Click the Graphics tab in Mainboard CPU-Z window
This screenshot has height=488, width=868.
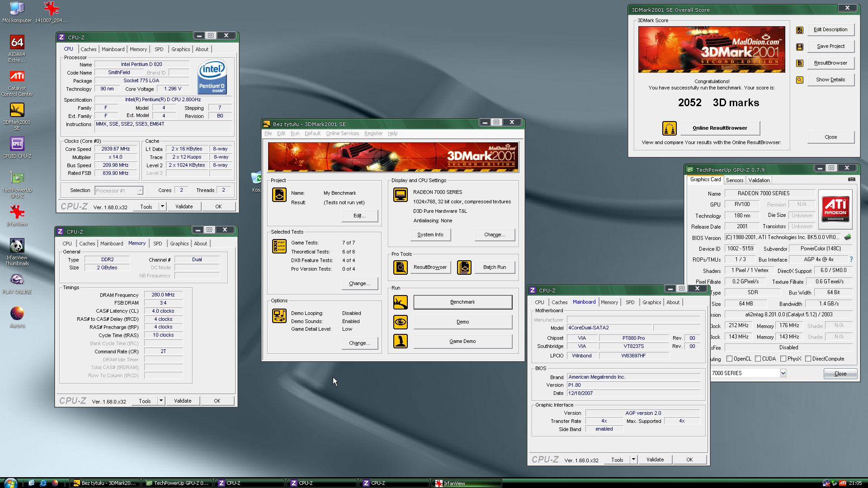coord(651,302)
